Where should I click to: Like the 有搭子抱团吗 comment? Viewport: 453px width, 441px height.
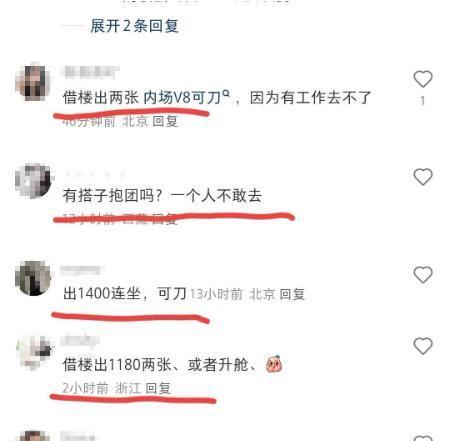423,177
